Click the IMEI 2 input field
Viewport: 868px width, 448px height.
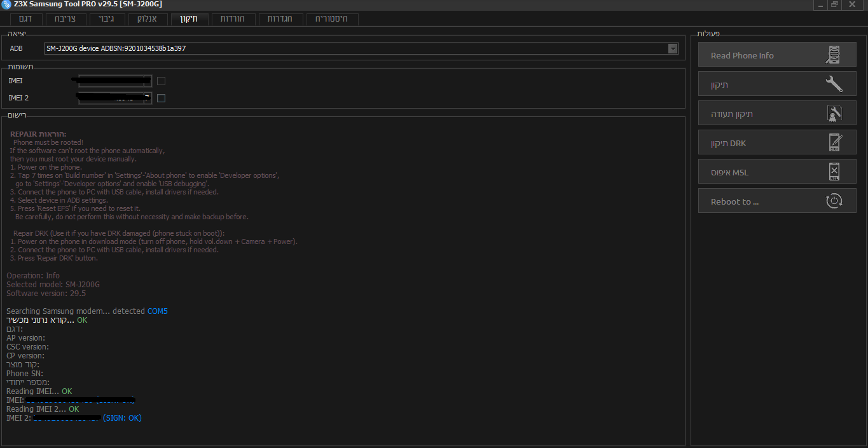coord(114,98)
